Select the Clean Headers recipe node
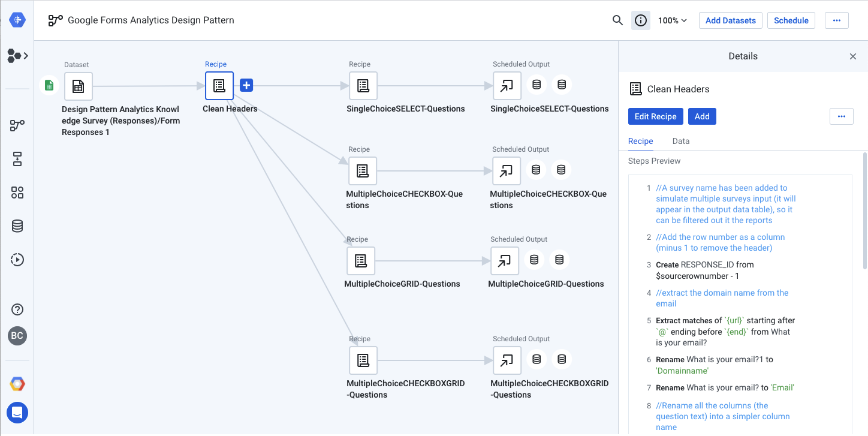 coord(219,86)
